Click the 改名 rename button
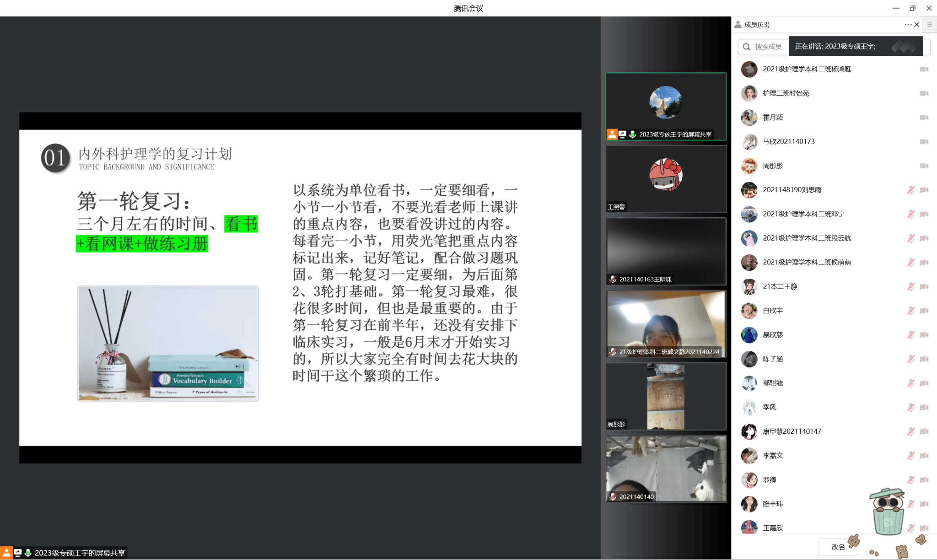The image size is (937, 560). pyautogui.click(x=838, y=547)
